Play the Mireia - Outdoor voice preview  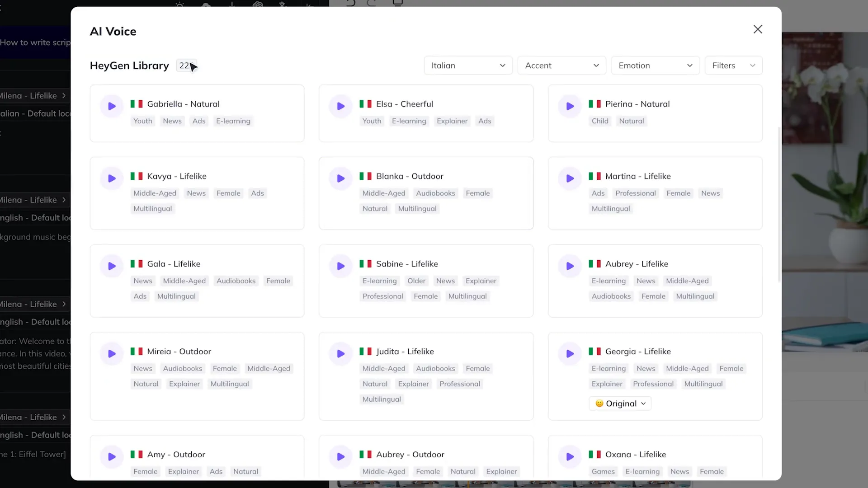pyautogui.click(x=112, y=354)
